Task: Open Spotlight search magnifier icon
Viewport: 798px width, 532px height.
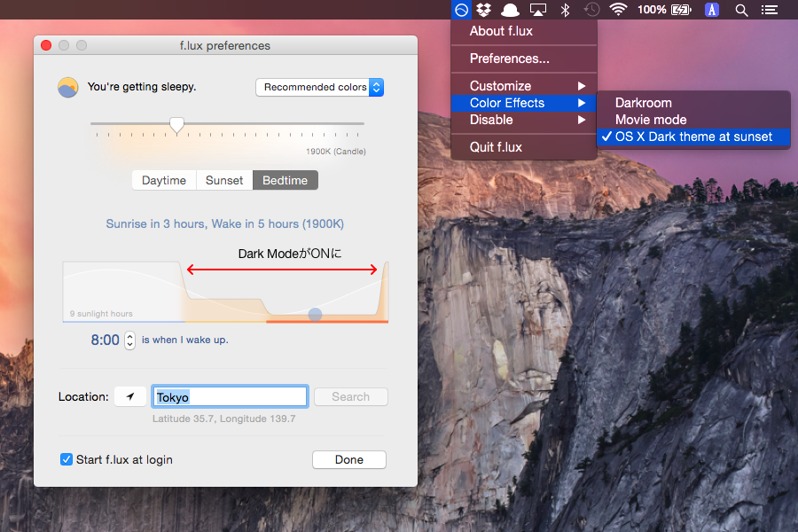Action: (741, 10)
